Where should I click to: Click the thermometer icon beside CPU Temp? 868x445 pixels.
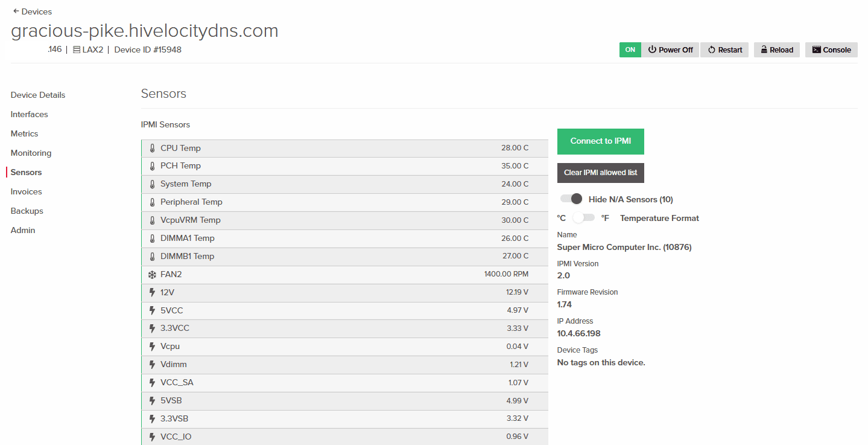(152, 148)
